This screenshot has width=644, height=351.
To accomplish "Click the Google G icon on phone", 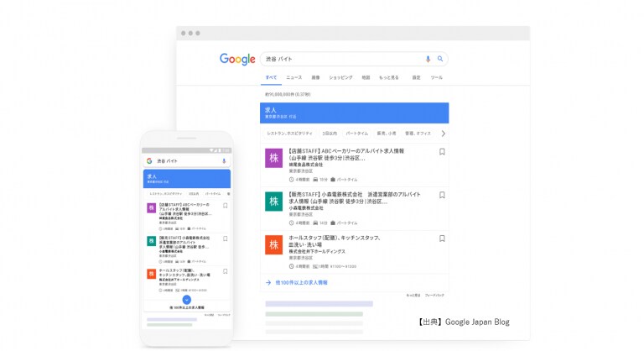I will (149, 161).
